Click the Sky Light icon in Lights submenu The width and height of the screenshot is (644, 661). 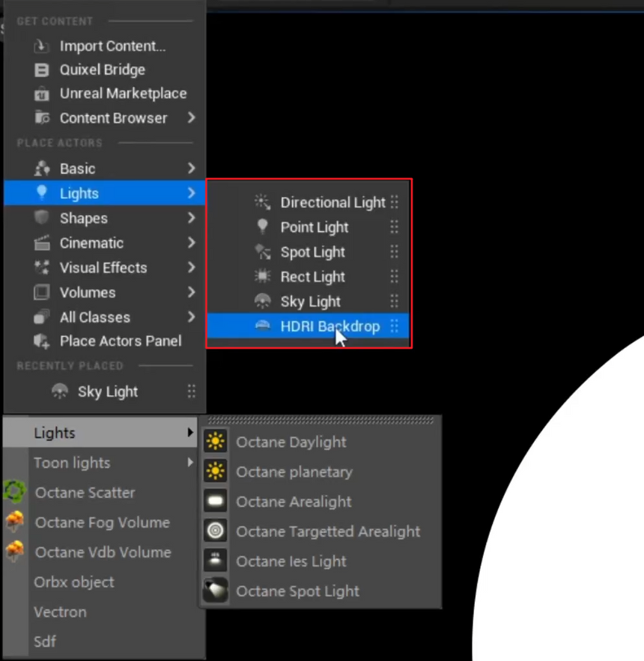(x=262, y=301)
